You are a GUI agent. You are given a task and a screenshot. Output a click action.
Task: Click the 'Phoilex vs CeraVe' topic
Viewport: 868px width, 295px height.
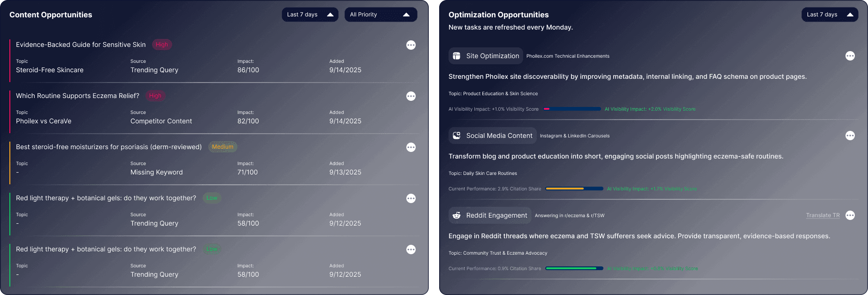[44, 121]
